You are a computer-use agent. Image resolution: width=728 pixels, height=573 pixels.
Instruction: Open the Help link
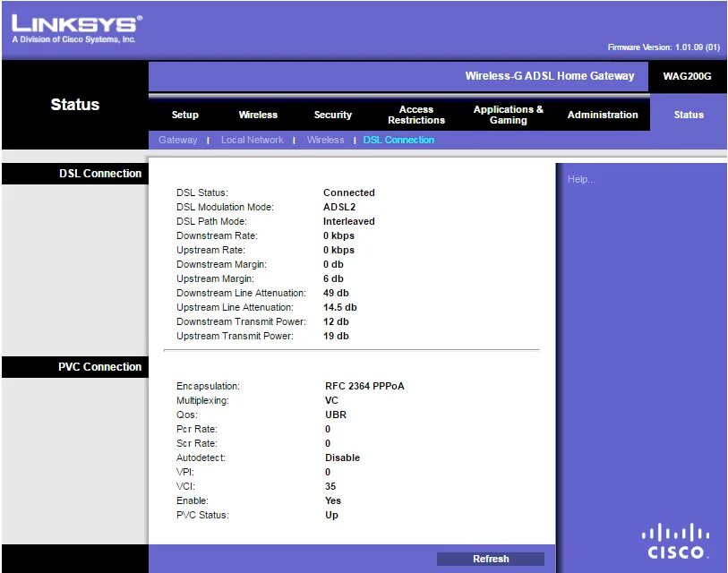click(581, 178)
